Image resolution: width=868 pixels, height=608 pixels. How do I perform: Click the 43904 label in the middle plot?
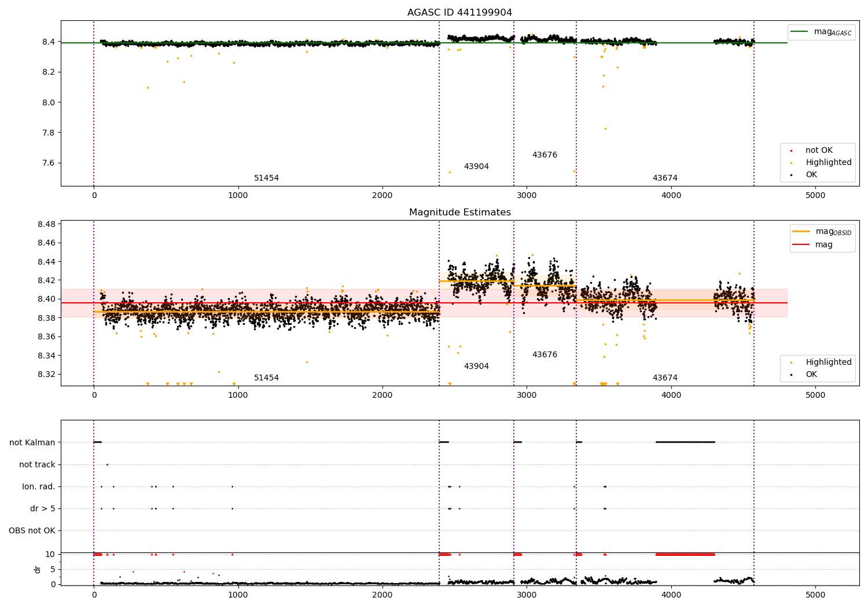pos(476,367)
